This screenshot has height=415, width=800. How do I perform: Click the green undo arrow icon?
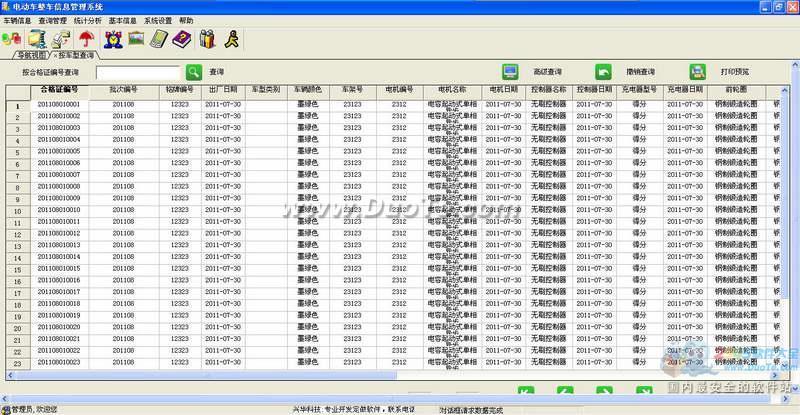point(603,72)
